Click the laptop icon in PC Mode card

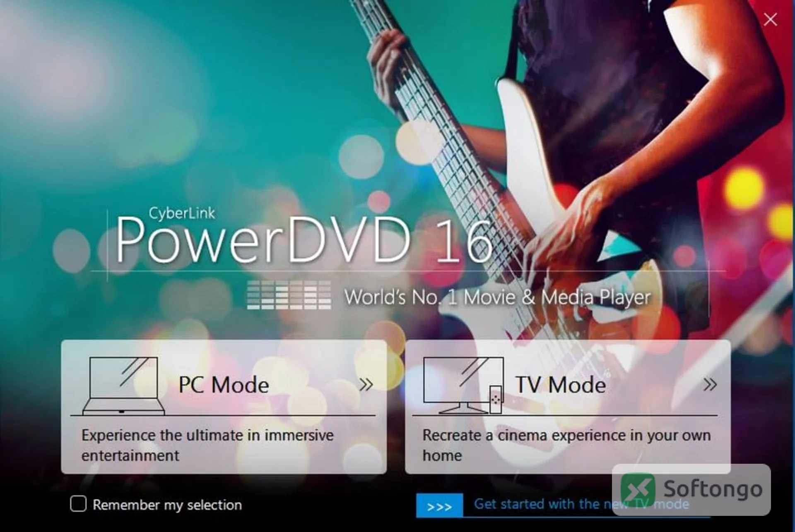coord(123,386)
